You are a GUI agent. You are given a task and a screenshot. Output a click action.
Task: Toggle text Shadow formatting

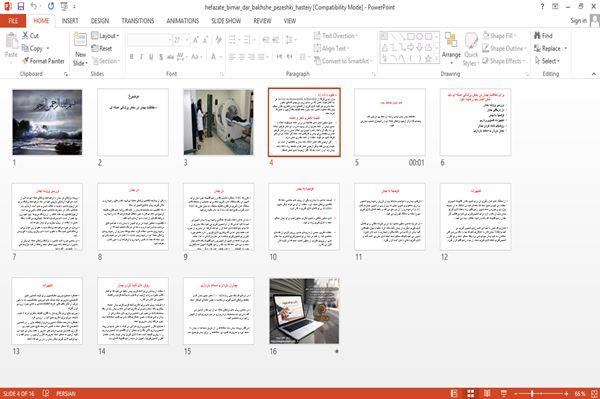161,57
